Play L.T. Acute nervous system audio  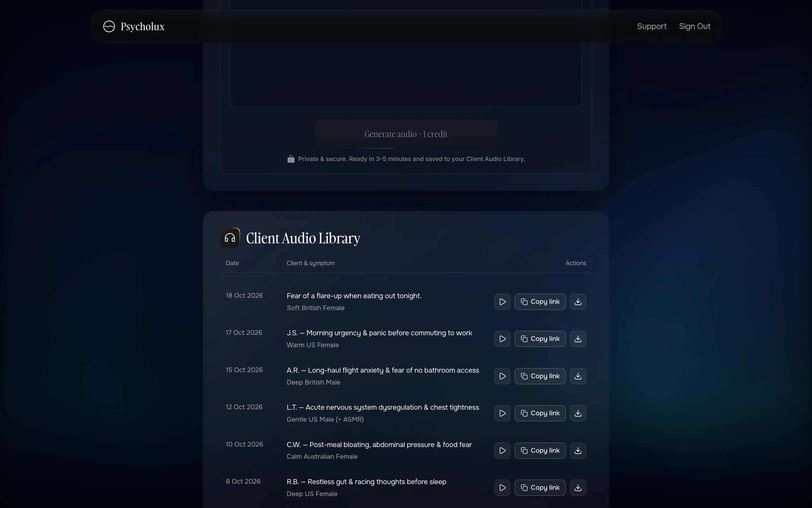(x=502, y=413)
